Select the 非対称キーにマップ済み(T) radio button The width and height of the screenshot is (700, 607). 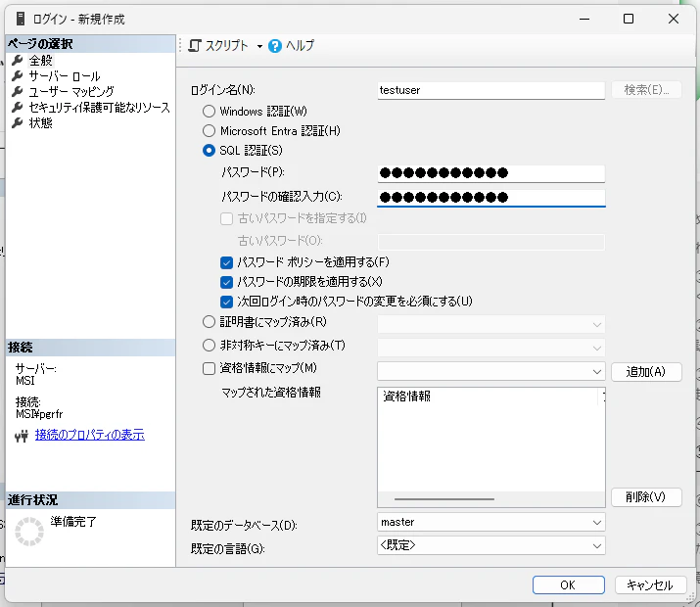[209, 345]
